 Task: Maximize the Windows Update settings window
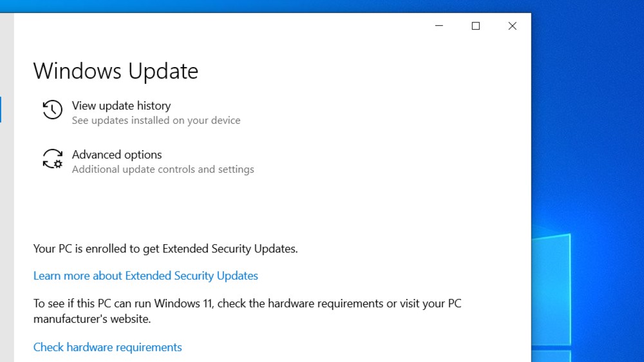tap(476, 26)
